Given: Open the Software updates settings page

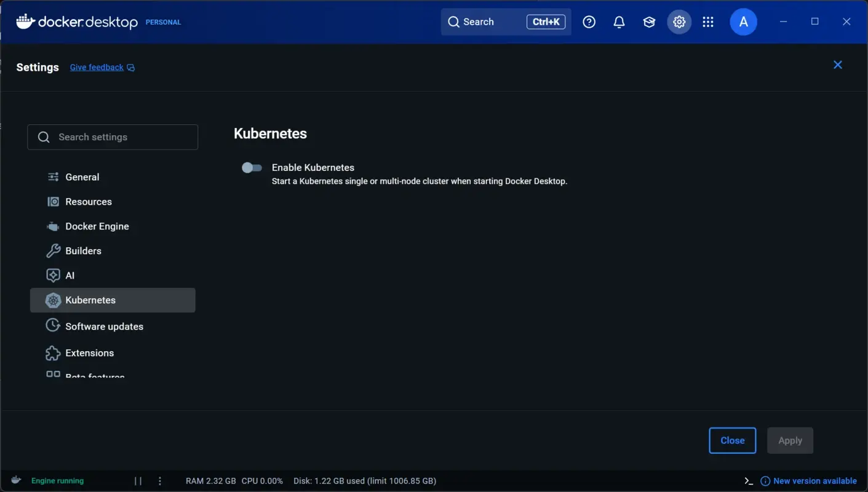Looking at the screenshot, I should 104,326.
